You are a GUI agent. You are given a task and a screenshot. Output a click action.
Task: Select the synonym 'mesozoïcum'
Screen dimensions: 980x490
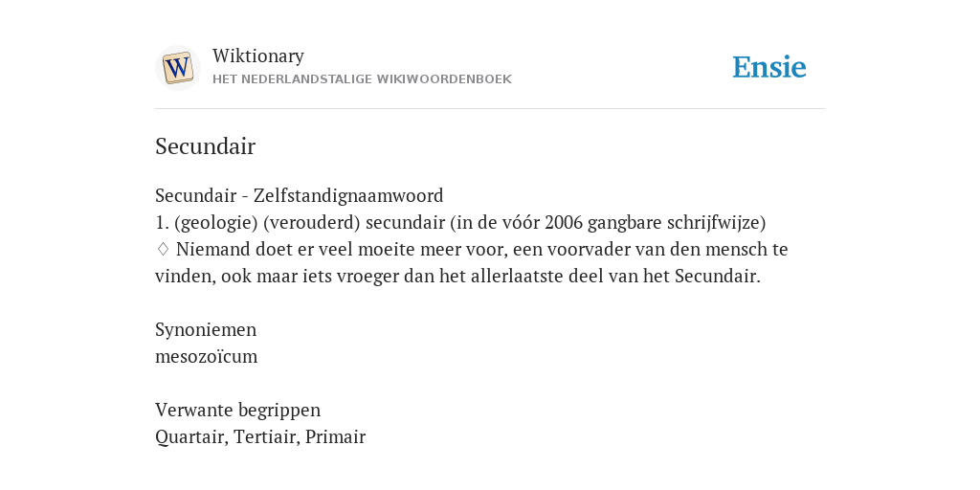pos(207,357)
